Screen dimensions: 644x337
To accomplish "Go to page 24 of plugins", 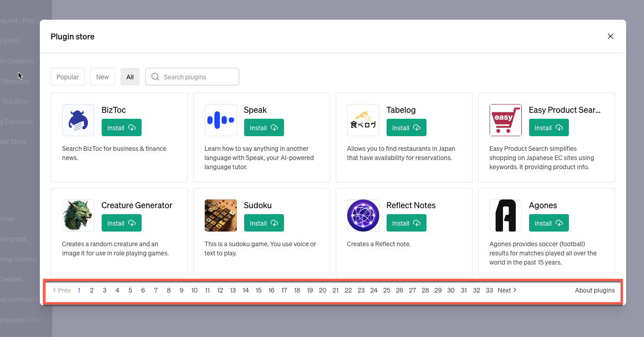I will point(374,290).
